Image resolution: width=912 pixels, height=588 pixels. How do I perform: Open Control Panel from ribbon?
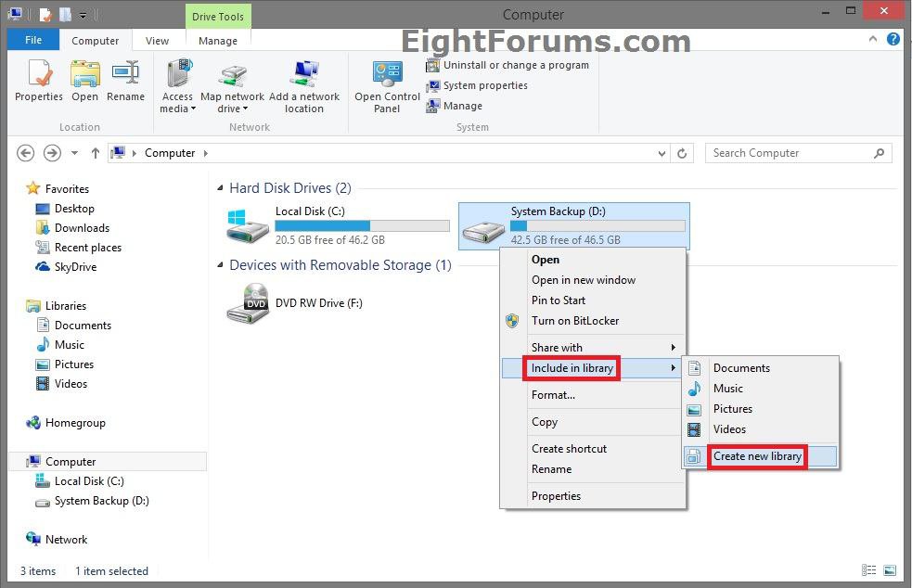(387, 87)
